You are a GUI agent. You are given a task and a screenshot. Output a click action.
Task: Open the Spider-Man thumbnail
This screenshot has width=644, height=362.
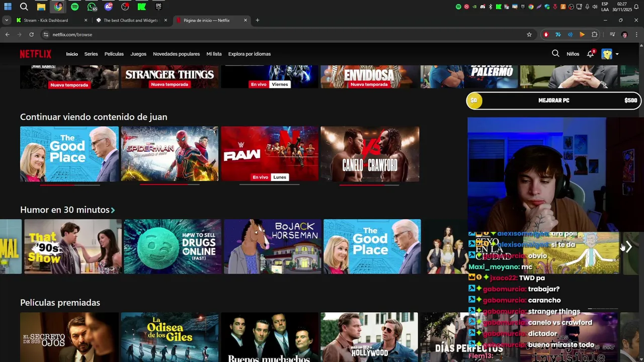170,154
